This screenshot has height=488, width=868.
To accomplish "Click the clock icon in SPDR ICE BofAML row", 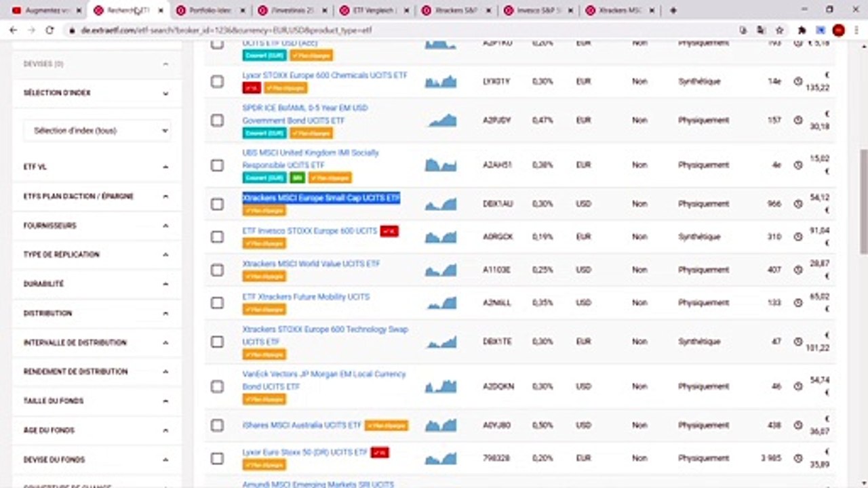I will coord(798,120).
